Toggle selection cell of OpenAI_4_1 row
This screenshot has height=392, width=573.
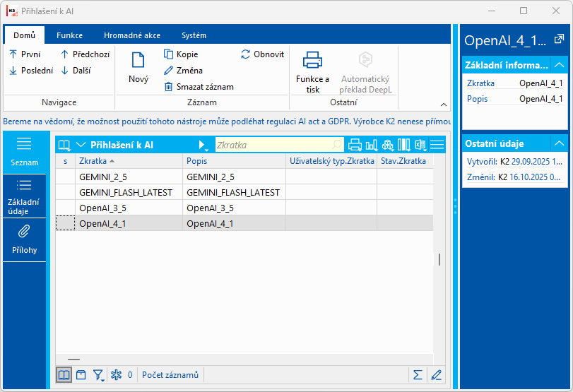click(66, 224)
